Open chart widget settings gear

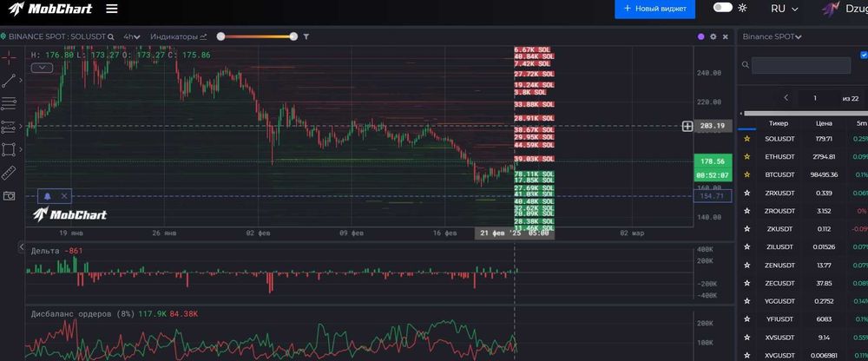coord(713,36)
